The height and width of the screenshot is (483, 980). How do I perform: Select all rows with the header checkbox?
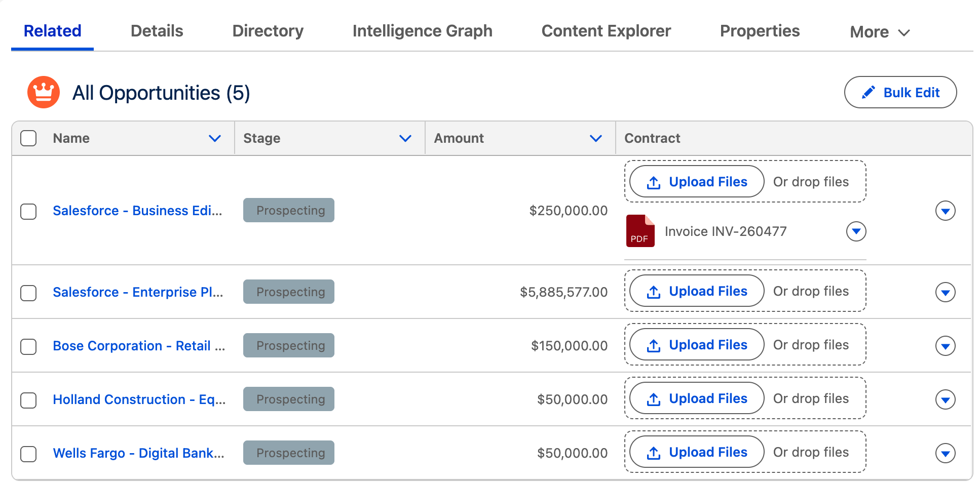28,138
